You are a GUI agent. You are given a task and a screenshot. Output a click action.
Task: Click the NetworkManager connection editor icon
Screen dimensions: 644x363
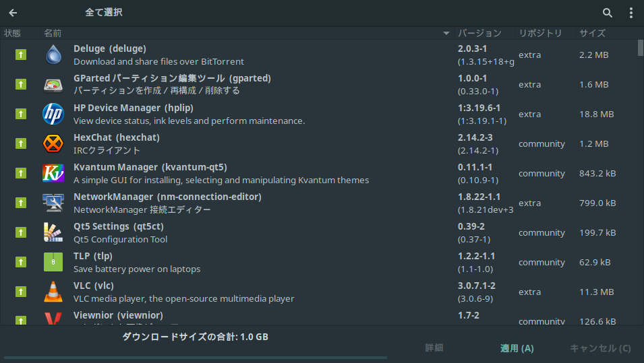click(53, 203)
